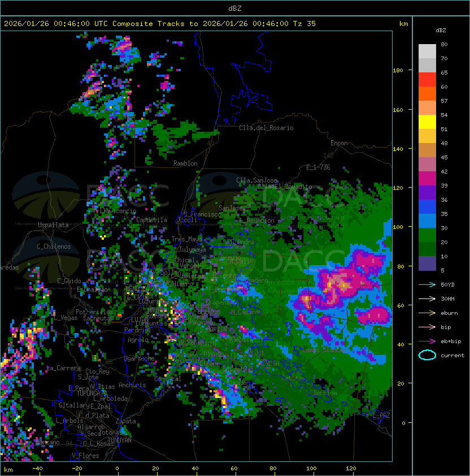Click the TUNUYAN map label
The height and width of the screenshot is (476, 470).
(x=120, y=440)
